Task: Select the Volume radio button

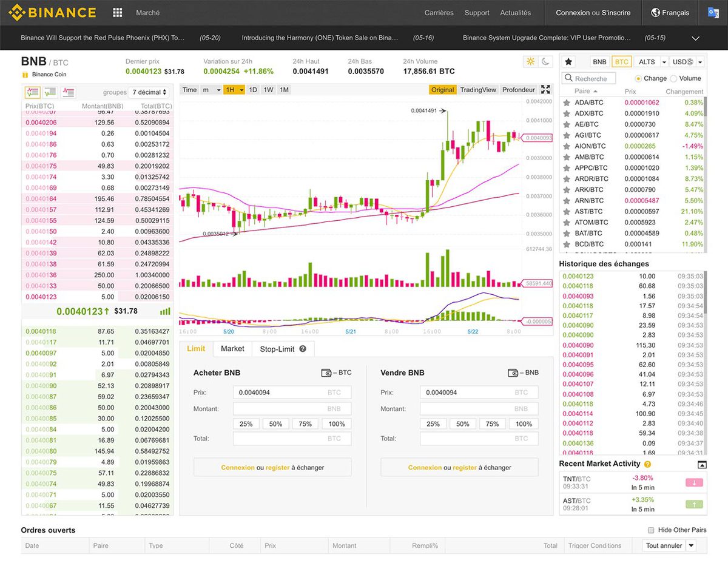Action: [673, 78]
